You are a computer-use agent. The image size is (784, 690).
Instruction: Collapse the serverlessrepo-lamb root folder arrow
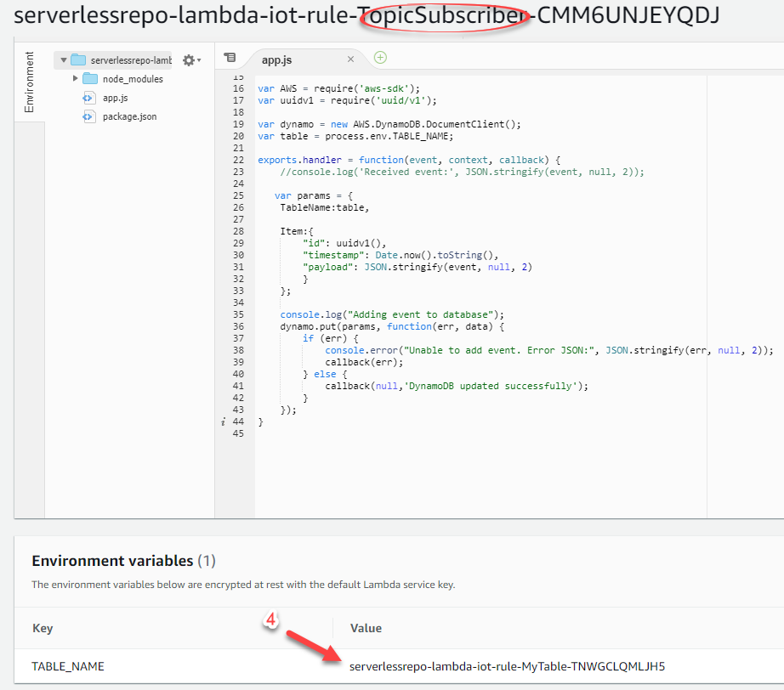coord(64,60)
